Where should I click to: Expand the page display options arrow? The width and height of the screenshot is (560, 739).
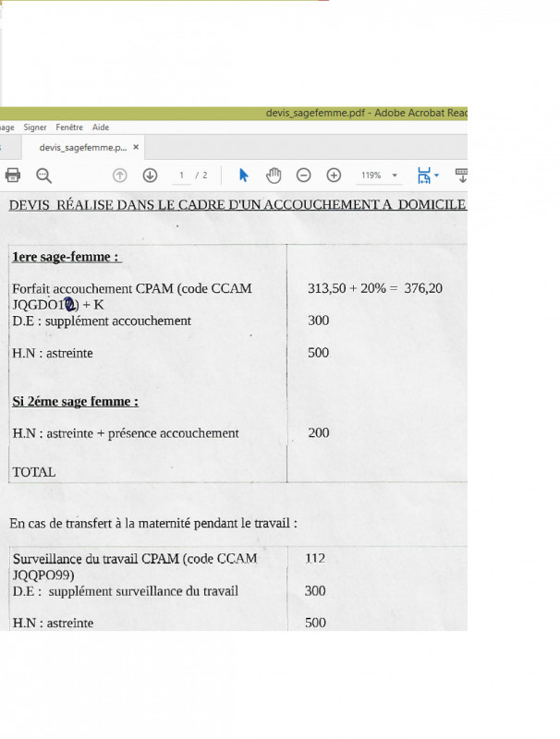pyautogui.click(x=437, y=176)
